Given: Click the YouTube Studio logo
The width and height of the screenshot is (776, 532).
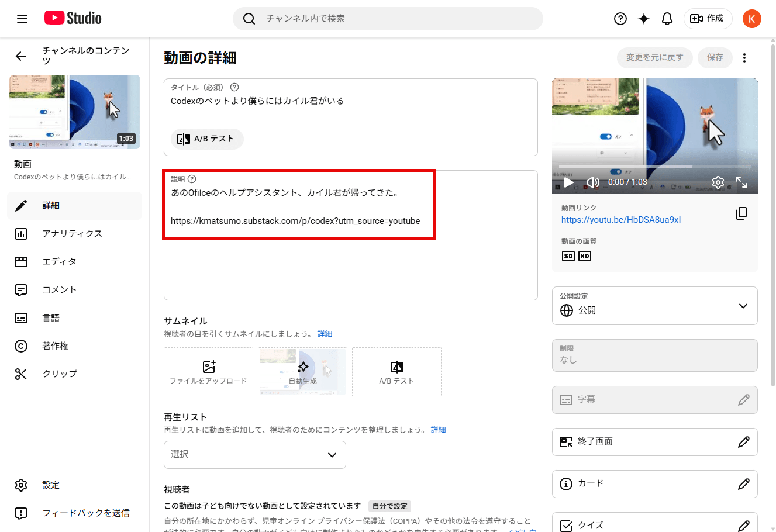Looking at the screenshot, I should pyautogui.click(x=73, y=18).
